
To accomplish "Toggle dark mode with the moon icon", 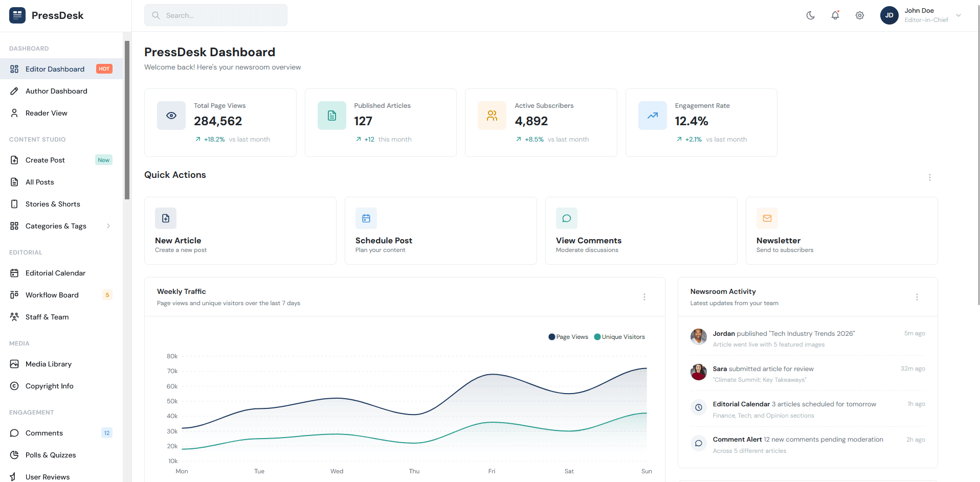I will (x=811, y=15).
